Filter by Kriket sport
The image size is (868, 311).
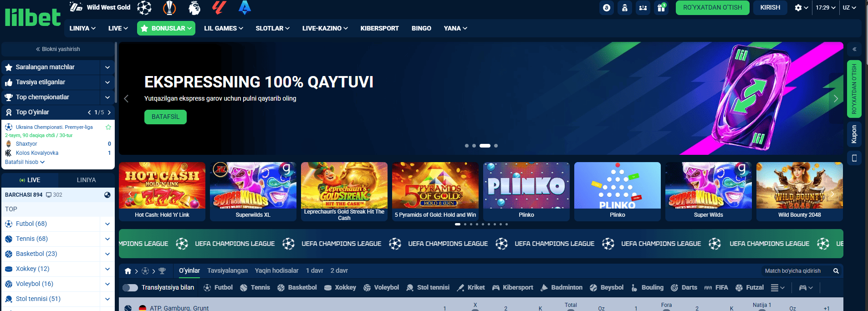[x=471, y=288]
